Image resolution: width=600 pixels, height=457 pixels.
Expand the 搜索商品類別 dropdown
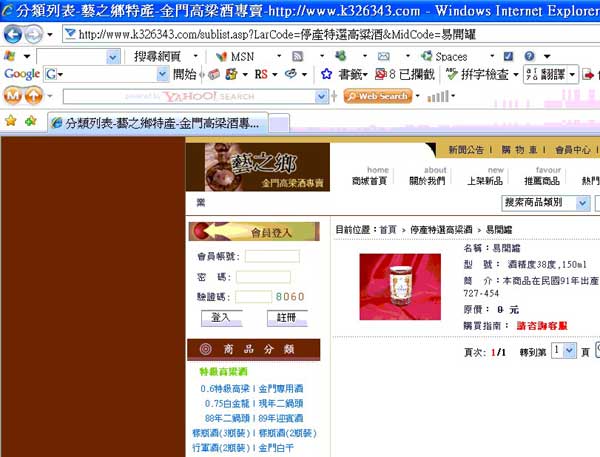click(x=582, y=203)
